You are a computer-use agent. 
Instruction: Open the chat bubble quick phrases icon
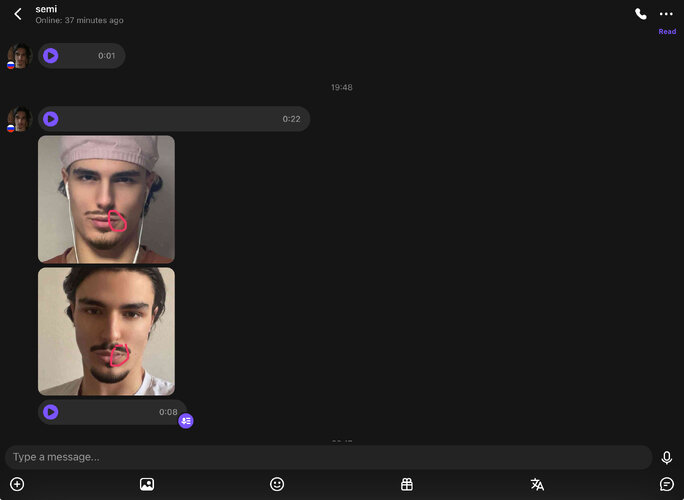(x=667, y=484)
